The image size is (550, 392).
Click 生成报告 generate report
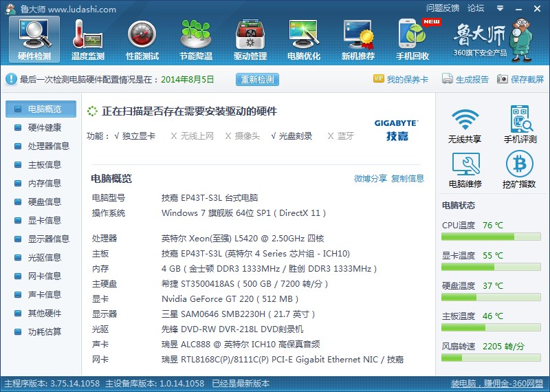coord(465,79)
